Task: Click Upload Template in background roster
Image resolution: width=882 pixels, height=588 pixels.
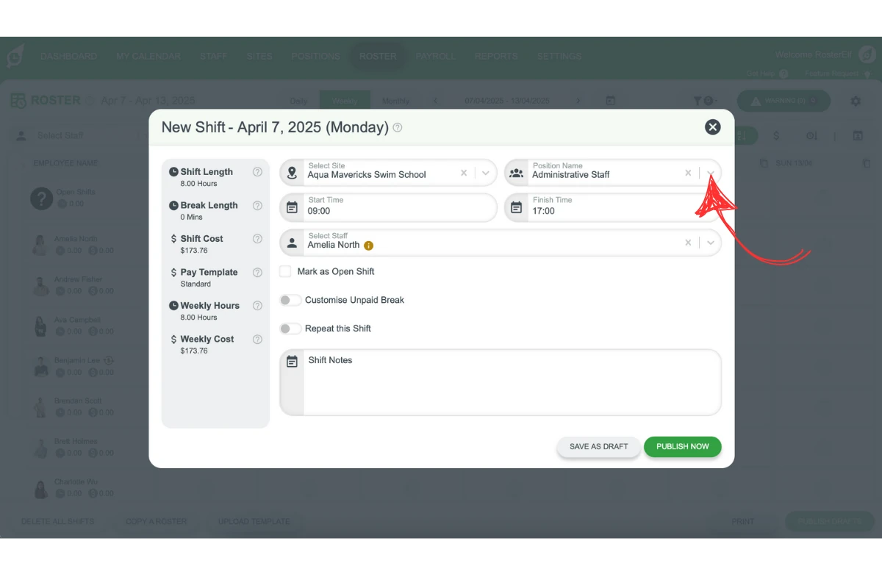Action: pyautogui.click(x=254, y=522)
